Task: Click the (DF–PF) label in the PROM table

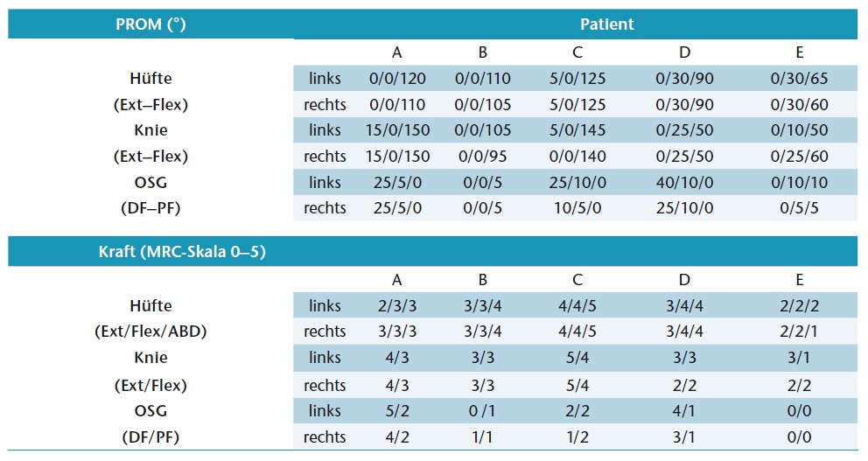Action: [x=150, y=208]
